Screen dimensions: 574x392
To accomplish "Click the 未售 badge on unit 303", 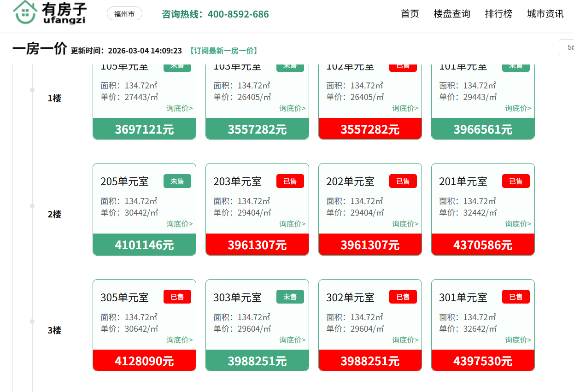I will (290, 297).
